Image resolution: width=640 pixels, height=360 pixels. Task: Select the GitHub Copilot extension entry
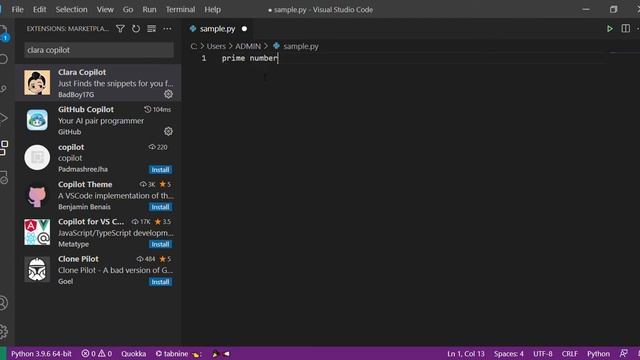coord(98,120)
